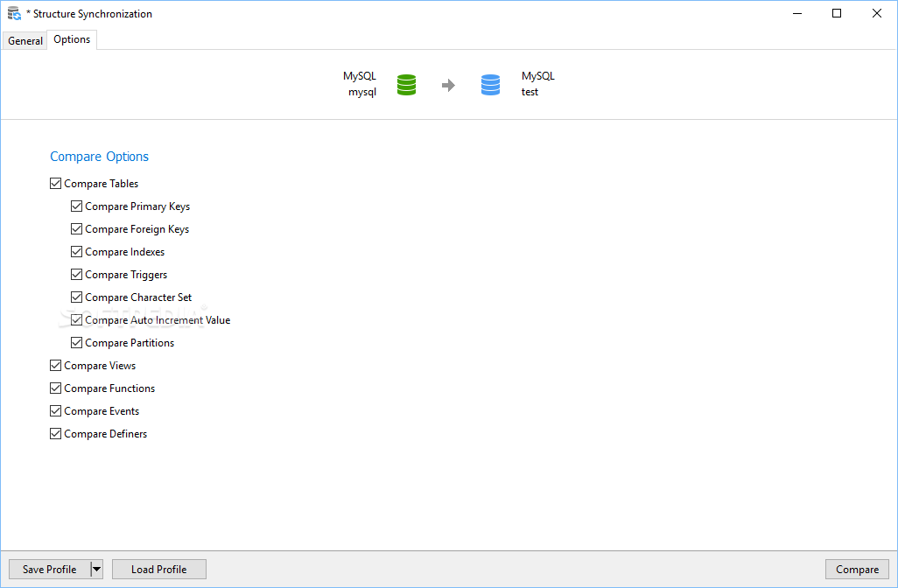Click the Load Profile button
Image resolution: width=898 pixels, height=588 pixels.
tap(158, 569)
